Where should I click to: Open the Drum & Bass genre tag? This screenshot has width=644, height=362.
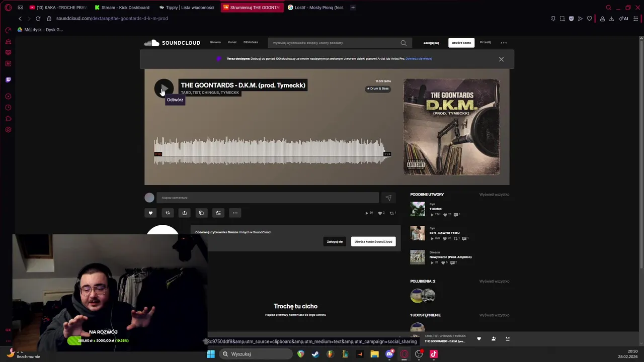378,88
